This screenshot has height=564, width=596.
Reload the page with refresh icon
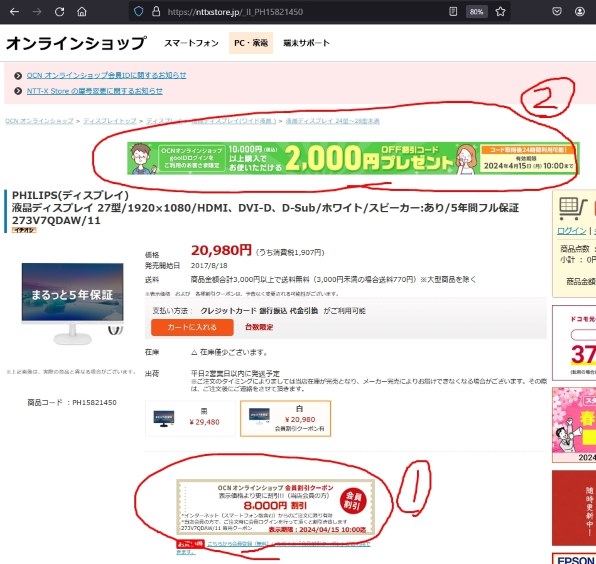59,12
